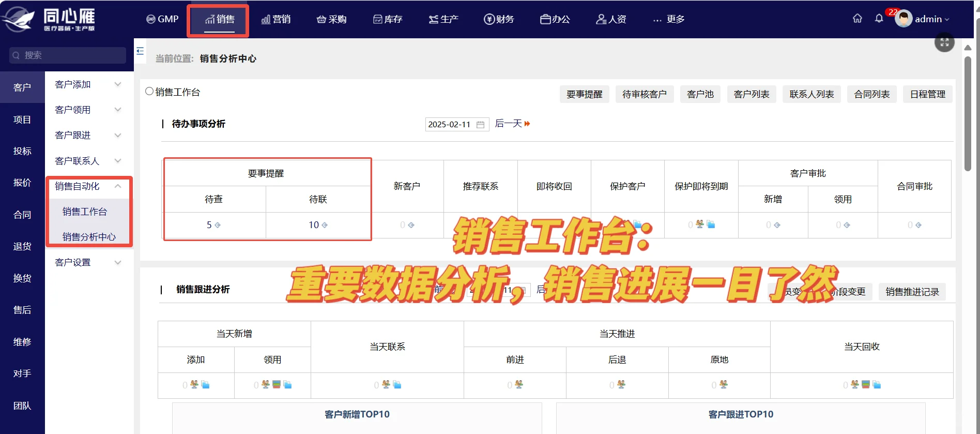Select the 销售工作台 radio button
The width and height of the screenshot is (980, 434).
(x=149, y=92)
